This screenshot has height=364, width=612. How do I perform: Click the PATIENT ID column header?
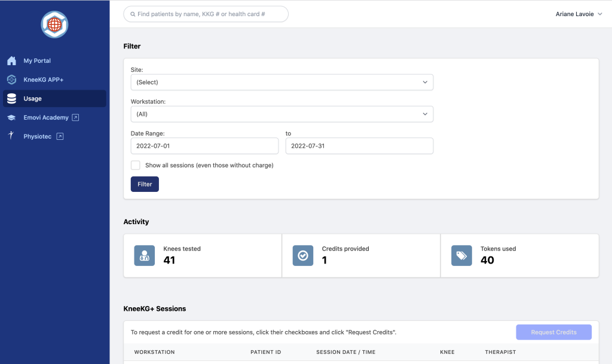tap(266, 352)
